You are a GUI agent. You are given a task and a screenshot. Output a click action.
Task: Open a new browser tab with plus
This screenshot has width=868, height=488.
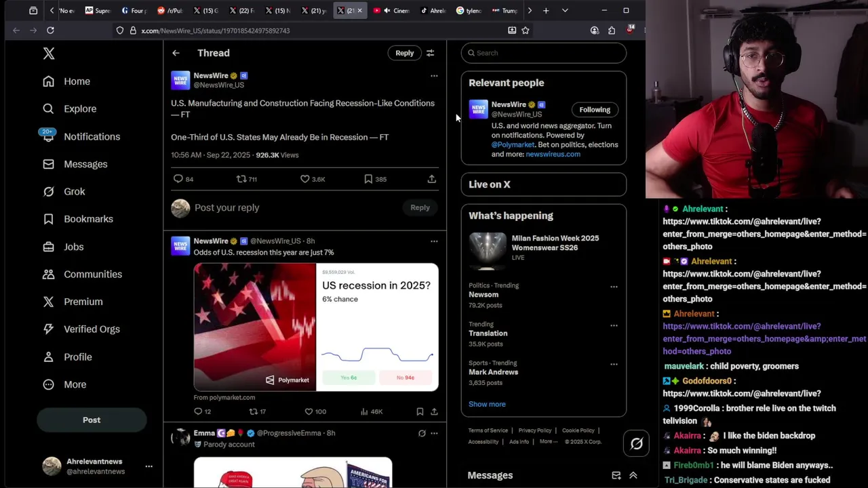(546, 11)
